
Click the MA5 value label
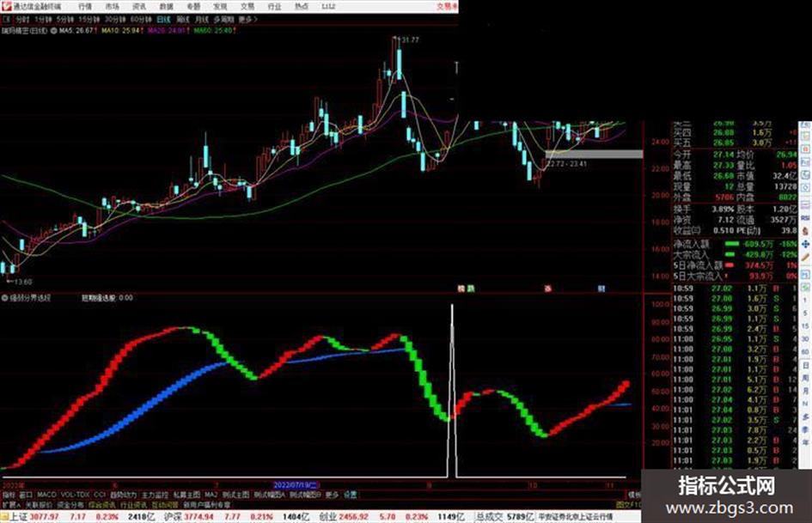(77, 31)
